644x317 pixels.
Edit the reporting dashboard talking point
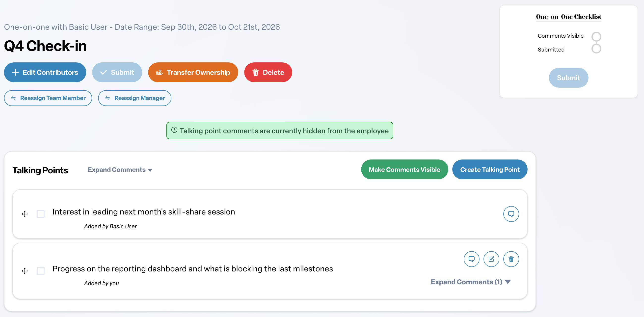[x=491, y=259]
